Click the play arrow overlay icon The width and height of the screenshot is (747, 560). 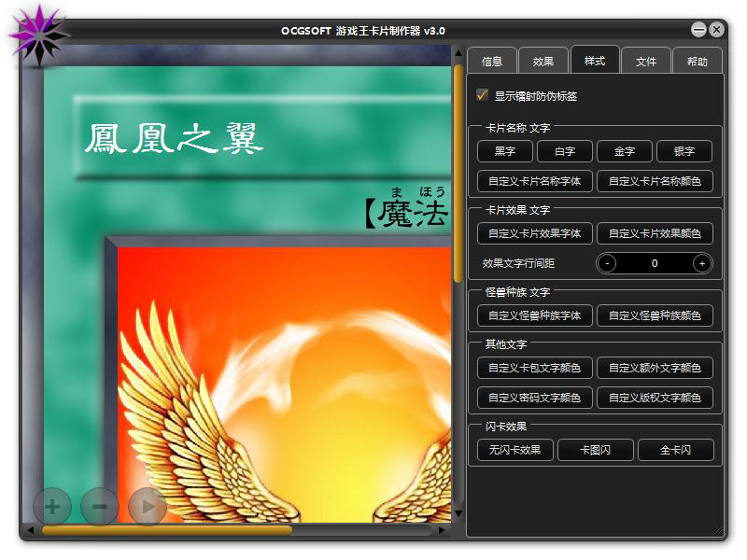(148, 506)
